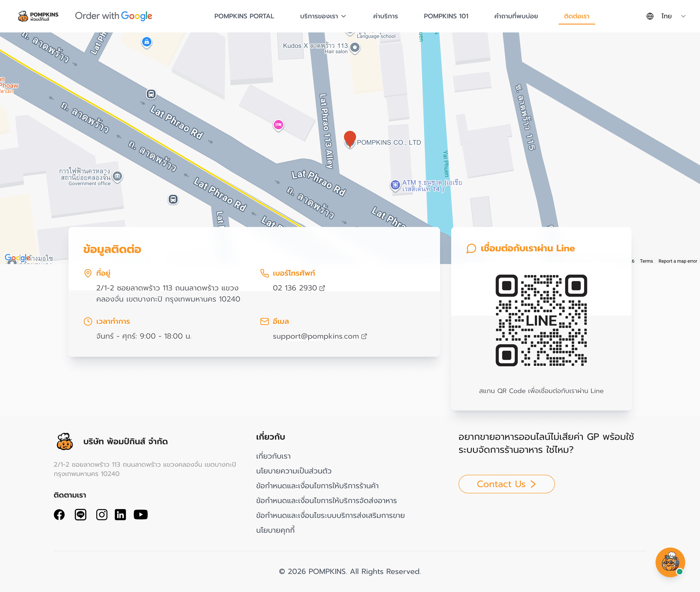The image size is (700, 592).
Task: Open เกี่ยวกับเรา footer link
Action: click(273, 456)
